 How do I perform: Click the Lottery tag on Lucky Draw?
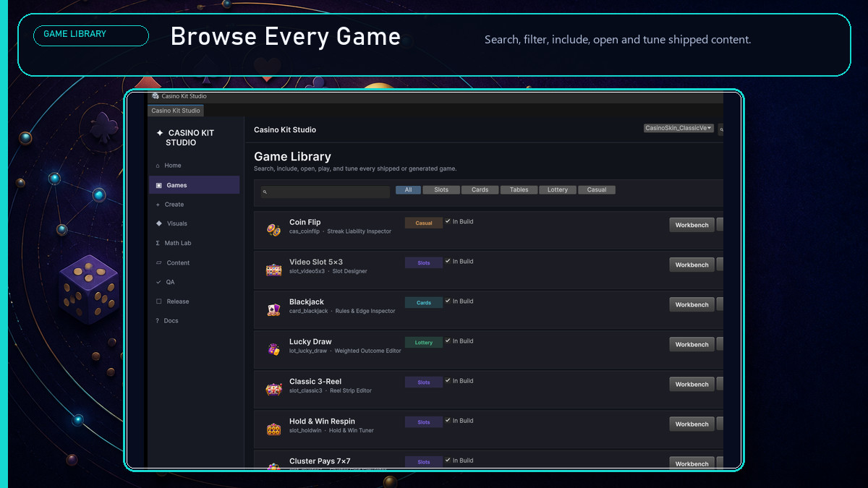click(424, 343)
